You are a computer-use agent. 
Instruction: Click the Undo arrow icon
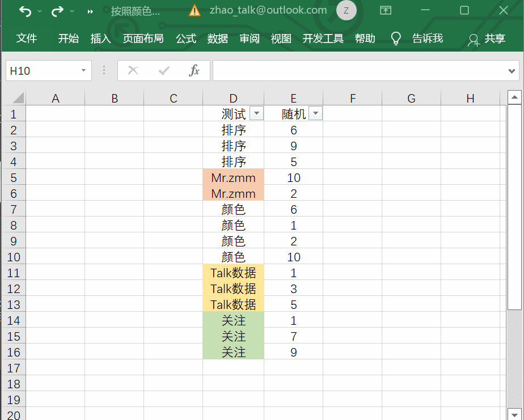[25, 11]
